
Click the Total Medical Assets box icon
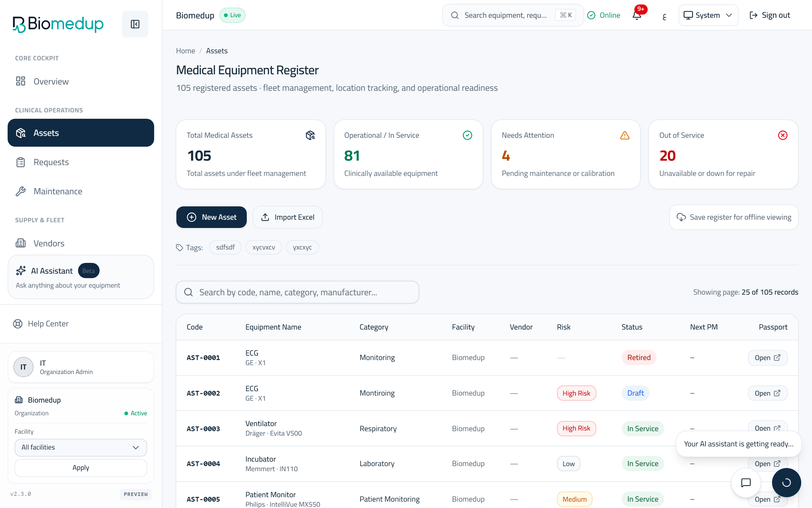point(310,135)
